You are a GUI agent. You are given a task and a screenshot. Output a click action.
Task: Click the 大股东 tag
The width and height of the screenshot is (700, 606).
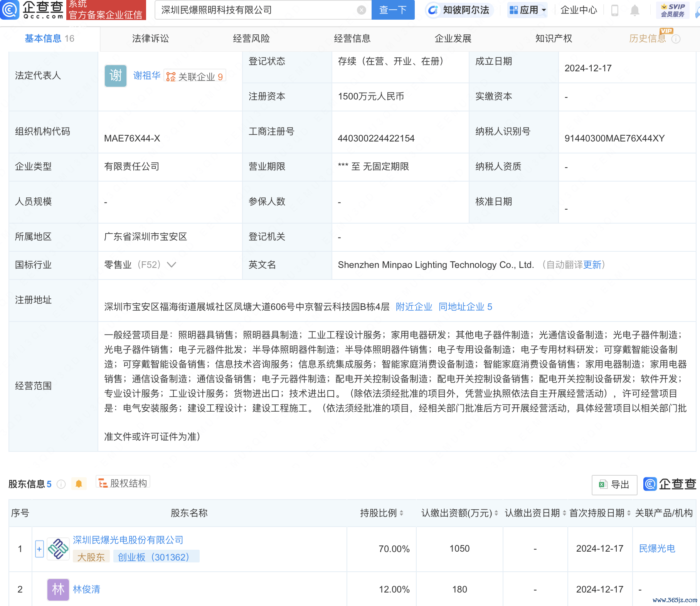pos(91,557)
